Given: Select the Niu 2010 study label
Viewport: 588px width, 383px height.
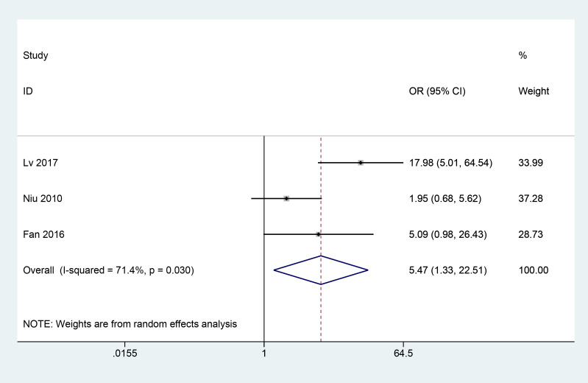Looking at the screenshot, I should [43, 198].
